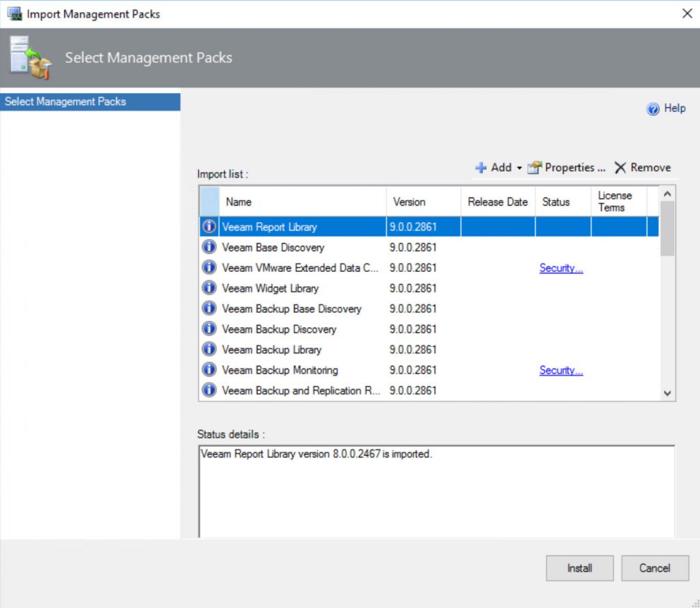Click info icon beside Veeam Base Discovery
The image size is (700, 608).
[209, 247]
